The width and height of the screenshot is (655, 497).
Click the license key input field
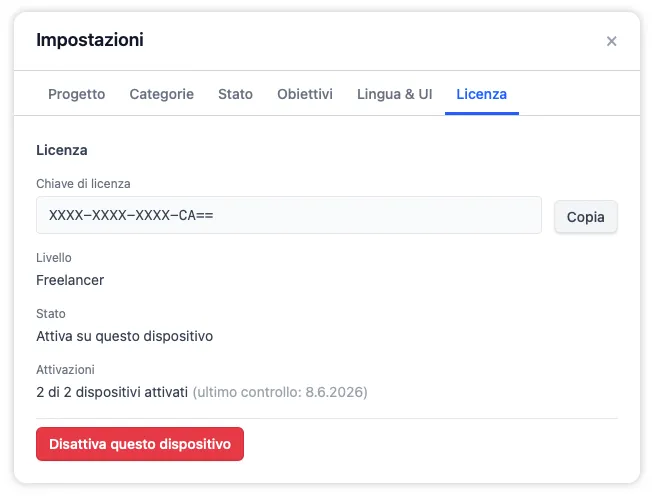[289, 215]
